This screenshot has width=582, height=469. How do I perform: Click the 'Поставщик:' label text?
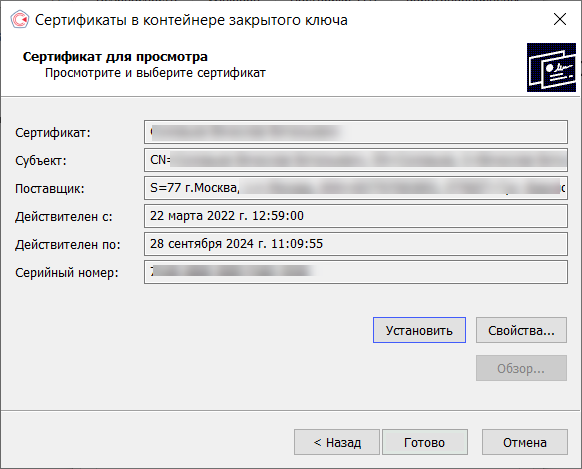pyautogui.click(x=50, y=189)
